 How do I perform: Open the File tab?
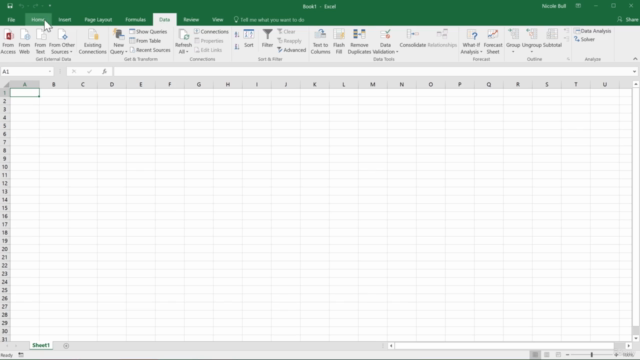(x=11, y=20)
